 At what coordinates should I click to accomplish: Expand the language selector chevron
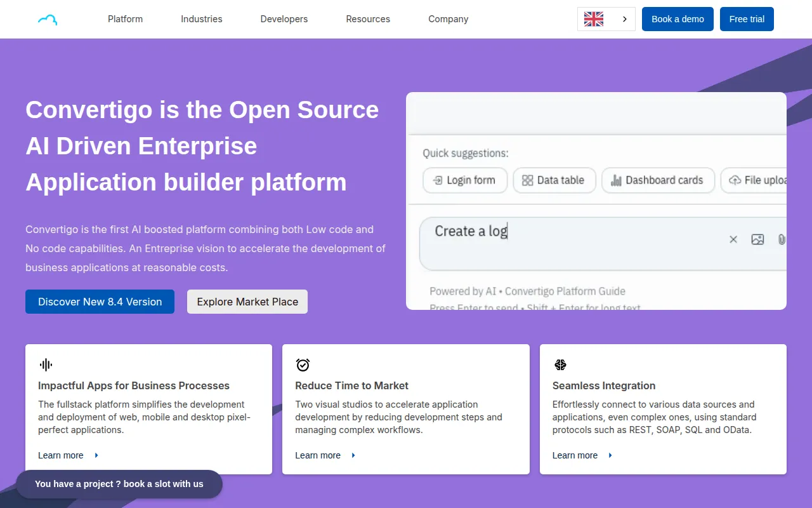pyautogui.click(x=625, y=19)
